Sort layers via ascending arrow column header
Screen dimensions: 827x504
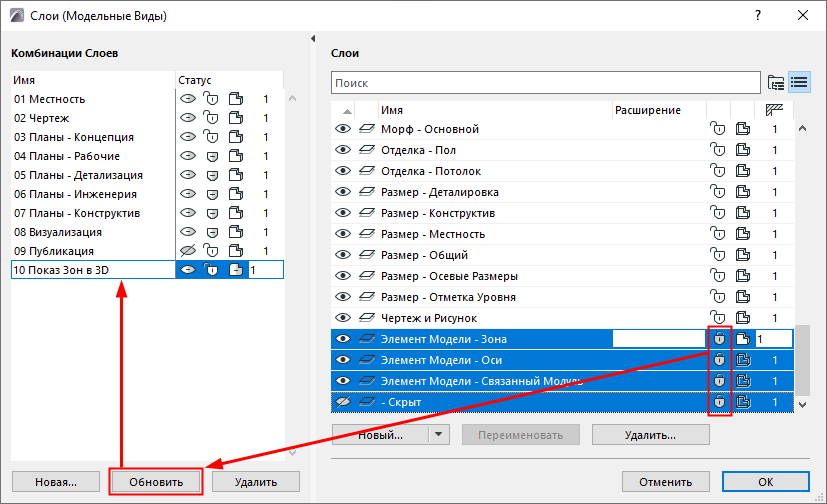tap(347, 111)
